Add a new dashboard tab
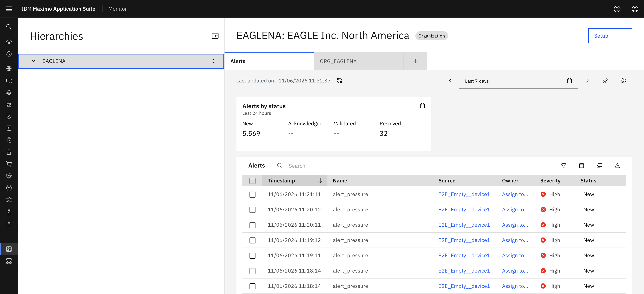The width and height of the screenshot is (644, 294). (x=415, y=61)
